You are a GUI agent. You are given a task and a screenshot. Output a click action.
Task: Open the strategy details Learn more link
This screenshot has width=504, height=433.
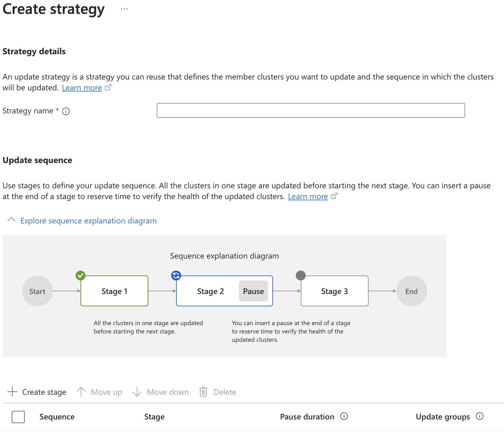click(82, 88)
